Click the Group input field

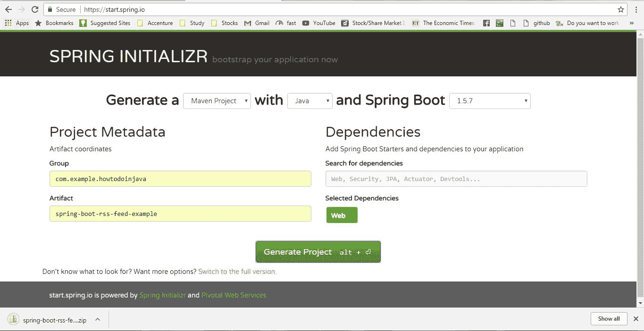click(180, 179)
